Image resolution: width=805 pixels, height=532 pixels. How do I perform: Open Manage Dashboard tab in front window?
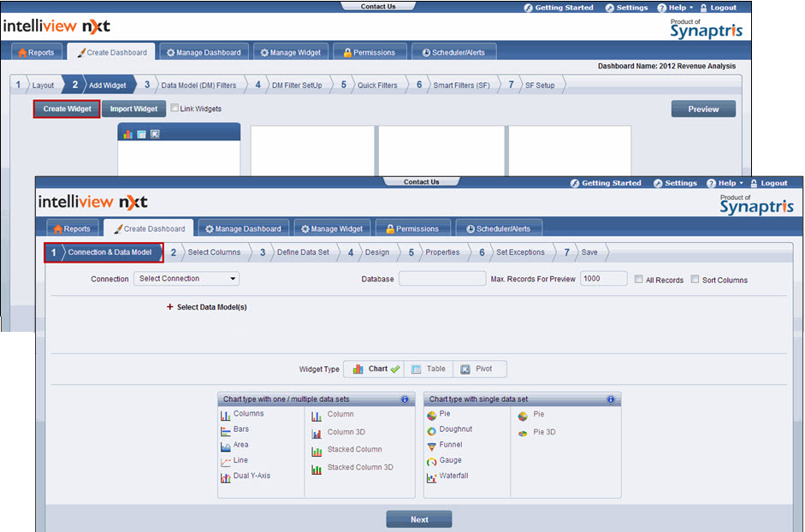coord(243,228)
